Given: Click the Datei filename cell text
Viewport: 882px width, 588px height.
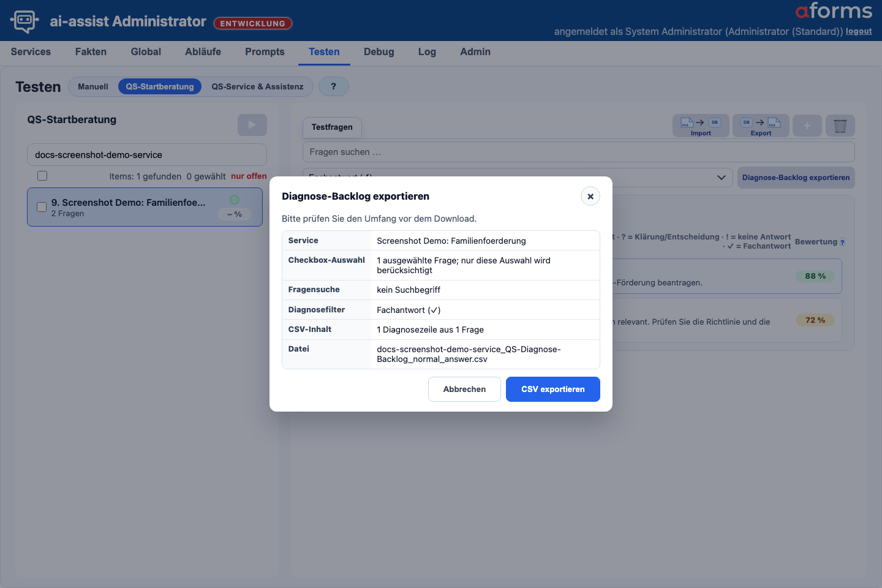Looking at the screenshot, I should point(469,354).
